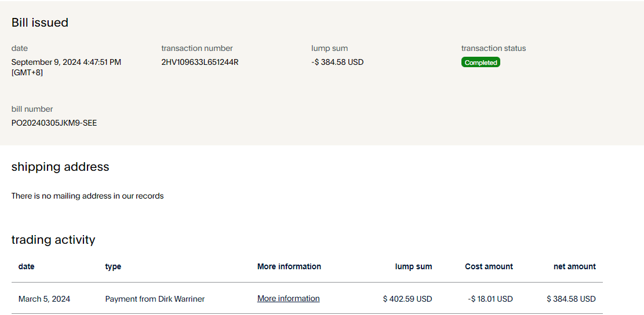Click bill number PO20240305JKM9-SEE
Viewport: 644px width, 315px height.
(54, 123)
